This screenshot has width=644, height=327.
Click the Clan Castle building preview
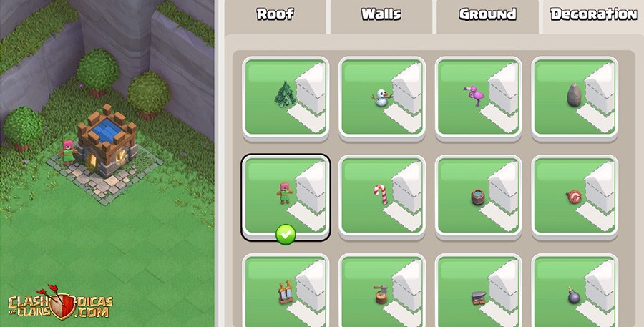coord(107,141)
